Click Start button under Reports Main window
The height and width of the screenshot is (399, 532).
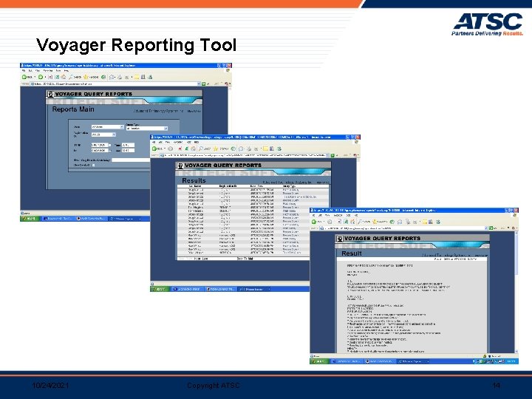30,219
